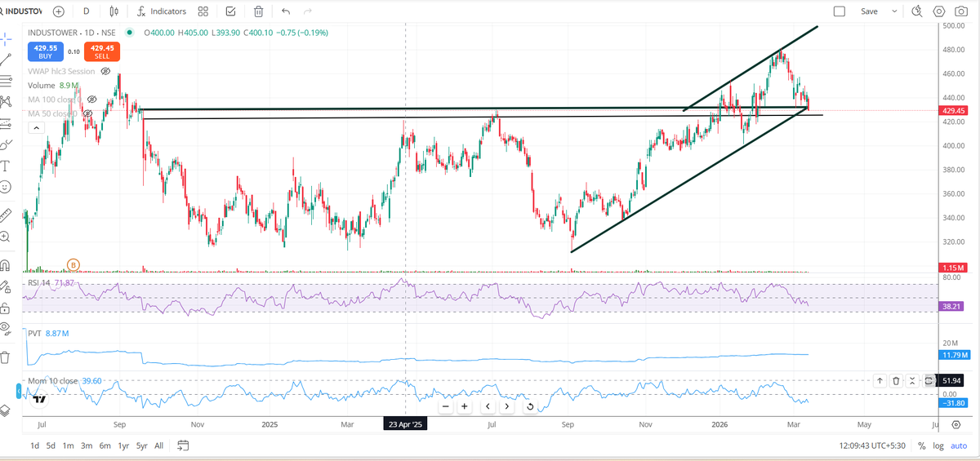980x461 pixels.
Task: Click the green market status dot
Action: point(129,33)
